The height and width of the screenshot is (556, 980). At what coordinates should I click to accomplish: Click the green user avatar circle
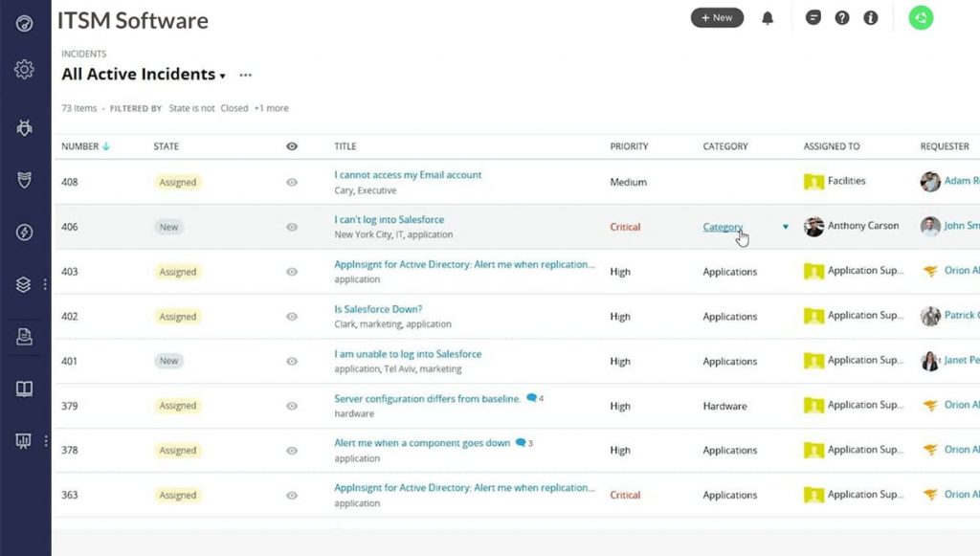click(921, 18)
